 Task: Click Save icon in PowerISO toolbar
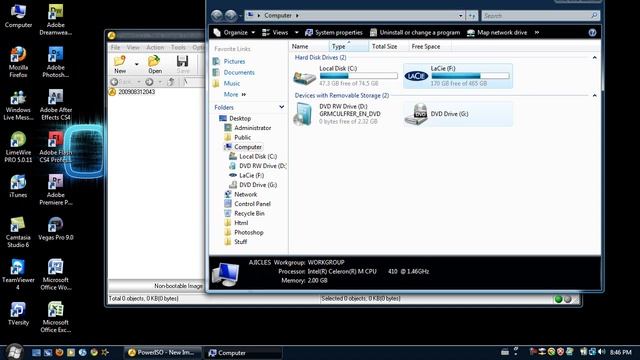point(183,64)
